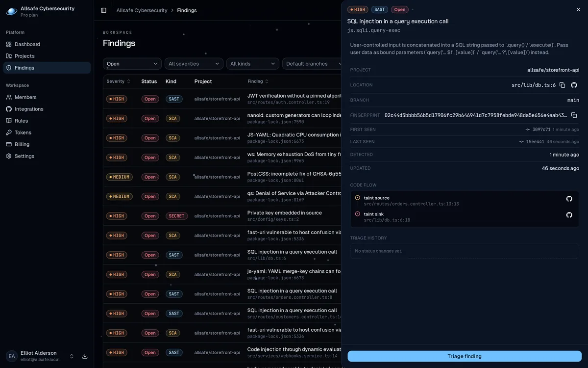Open Projects in sidebar

point(47,56)
